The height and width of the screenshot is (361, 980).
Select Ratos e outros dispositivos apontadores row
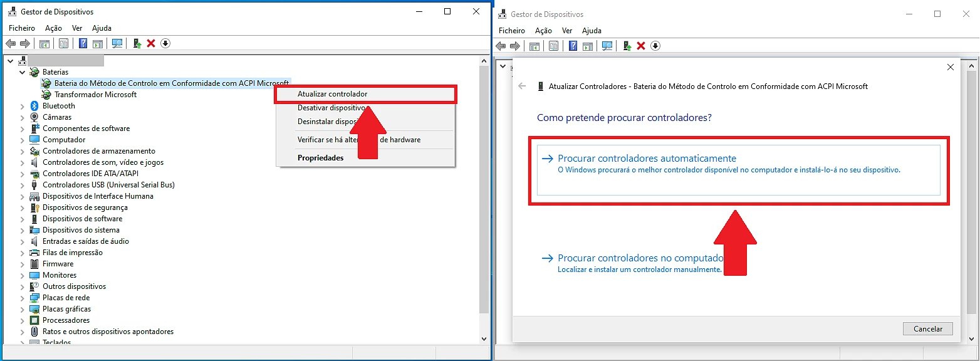108,332
